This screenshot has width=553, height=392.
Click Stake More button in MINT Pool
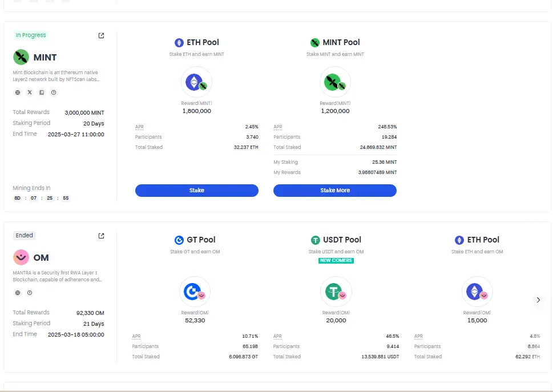(x=335, y=191)
